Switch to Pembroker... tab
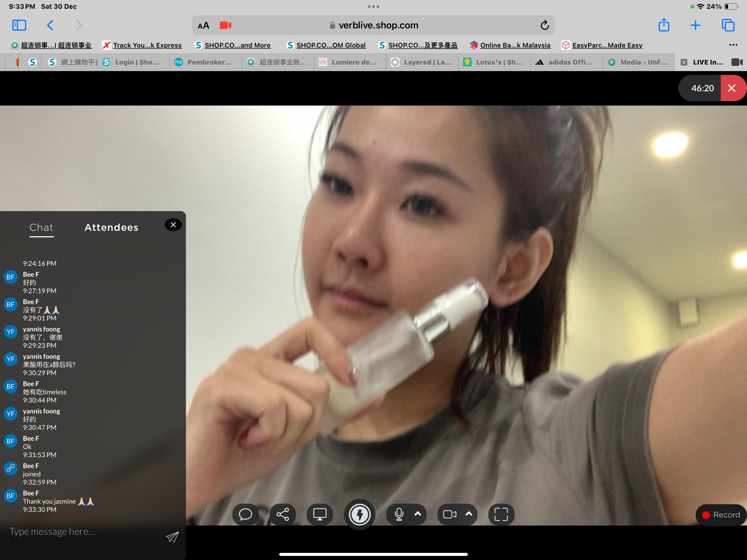 (206, 62)
